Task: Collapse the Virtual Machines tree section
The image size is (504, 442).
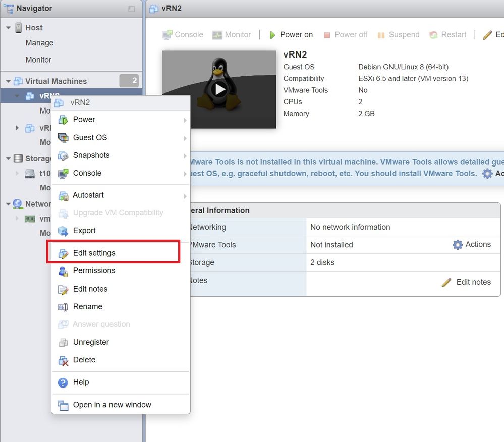Action: (x=8, y=81)
